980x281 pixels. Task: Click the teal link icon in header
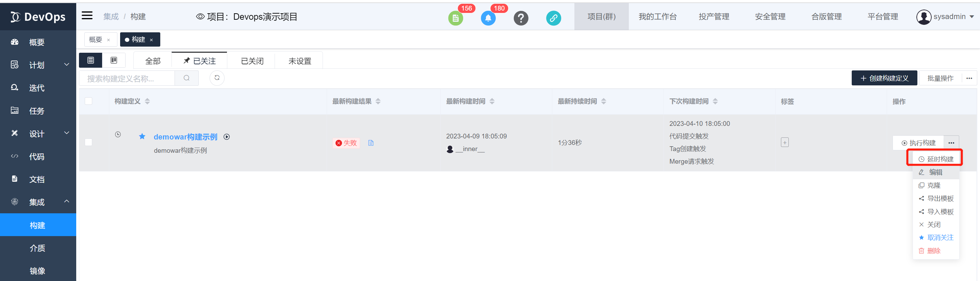[554, 18]
